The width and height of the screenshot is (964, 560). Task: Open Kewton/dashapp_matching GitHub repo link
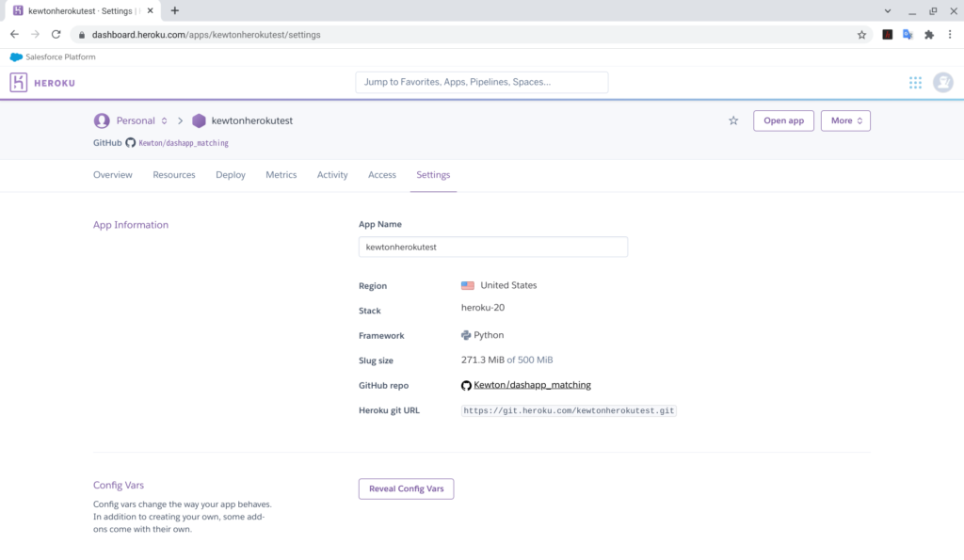coord(532,385)
